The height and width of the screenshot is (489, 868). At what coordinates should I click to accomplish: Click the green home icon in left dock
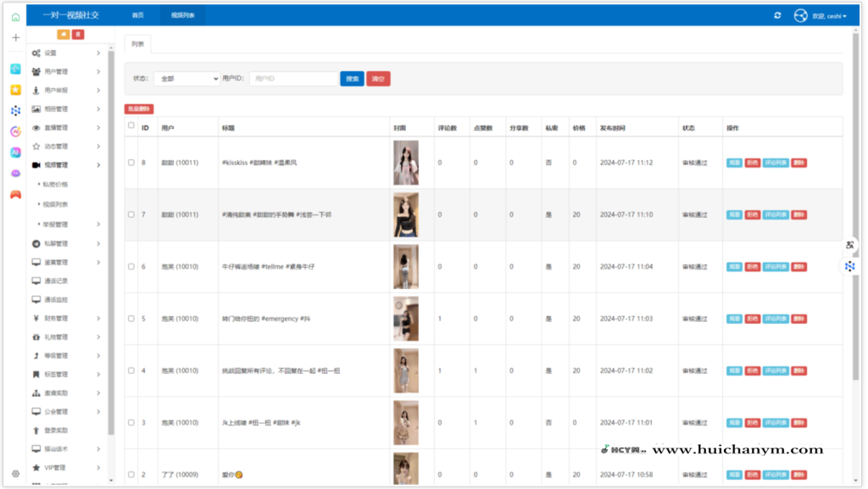pyautogui.click(x=15, y=16)
